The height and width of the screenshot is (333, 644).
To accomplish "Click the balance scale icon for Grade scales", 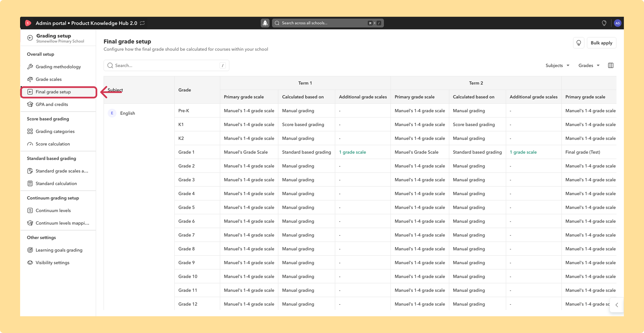I will [30, 79].
